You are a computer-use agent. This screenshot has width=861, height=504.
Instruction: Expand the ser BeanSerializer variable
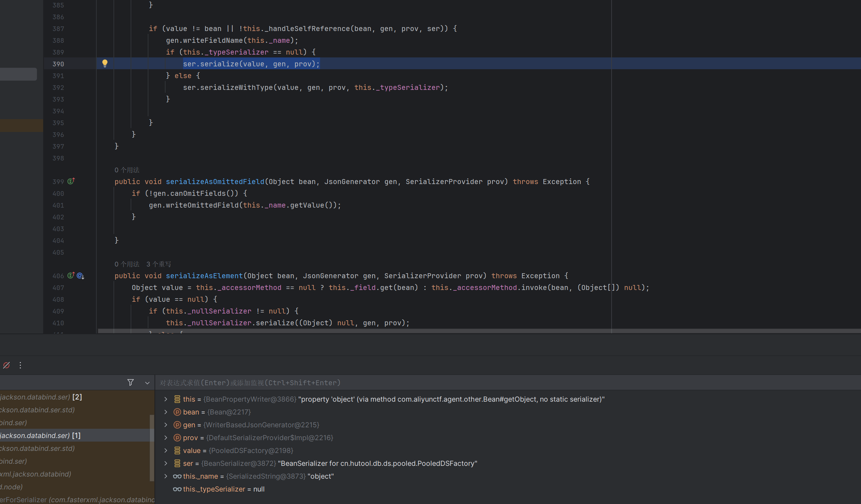166,463
